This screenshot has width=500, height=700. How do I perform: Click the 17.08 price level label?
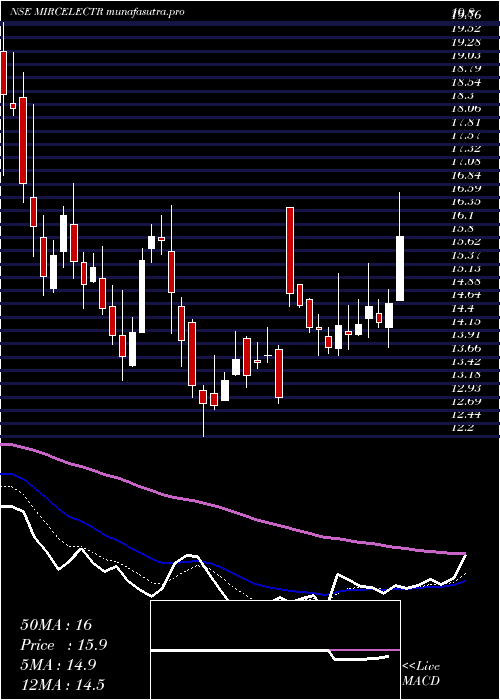pyautogui.click(x=466, y=162)
